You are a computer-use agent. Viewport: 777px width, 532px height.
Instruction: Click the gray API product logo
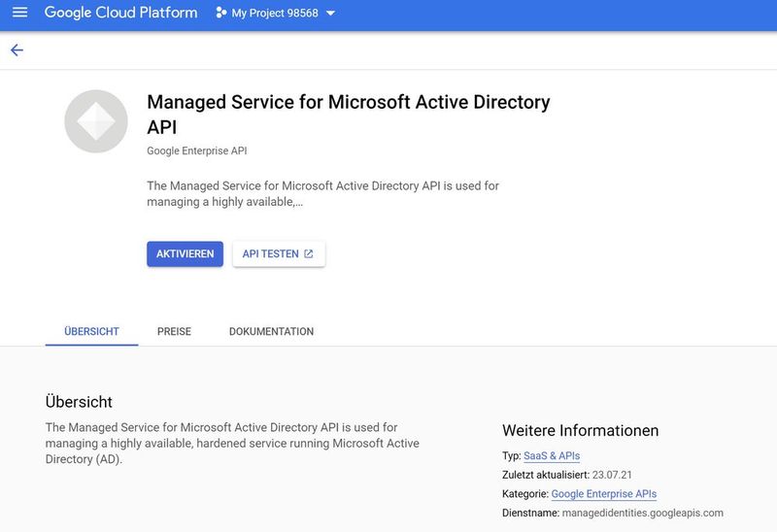[x=96, y=121]
